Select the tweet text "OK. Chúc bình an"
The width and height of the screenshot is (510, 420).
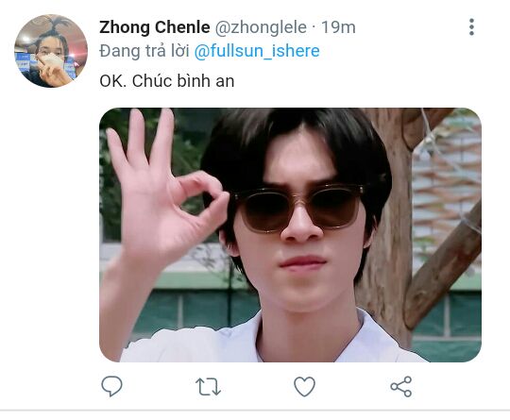coord(167,80)
